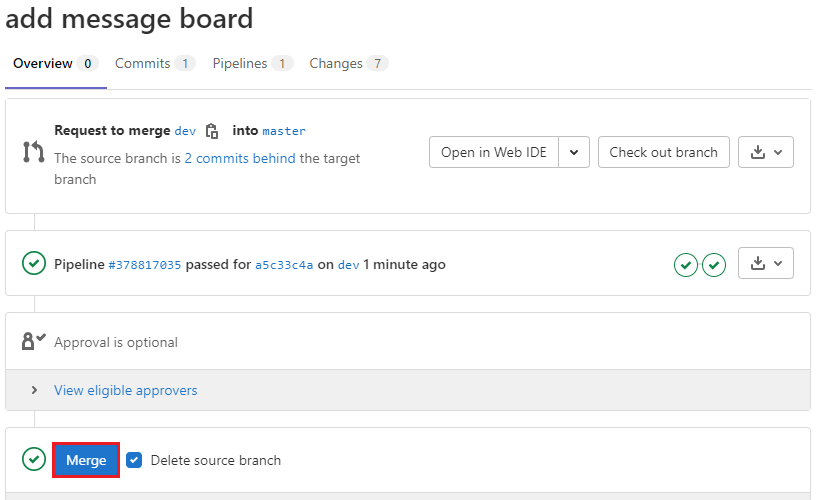Viewport: 822px width, 500px height.
Task: Click the pipeline passed status icon
Action: (34, 264)
